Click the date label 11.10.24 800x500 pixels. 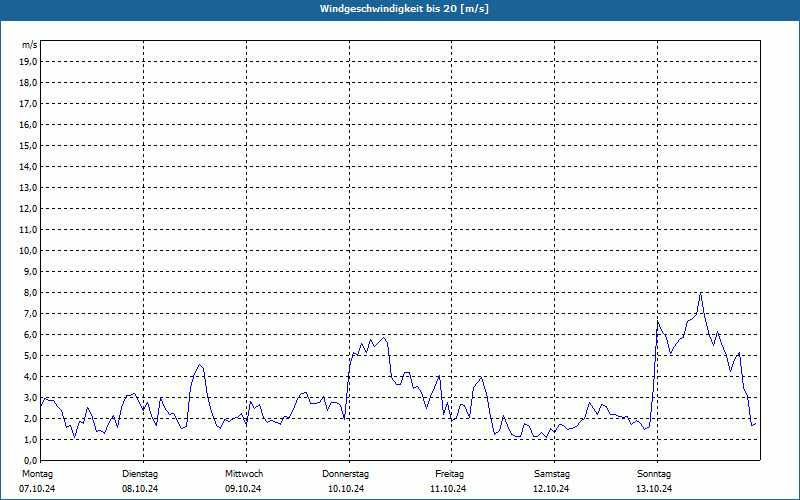(x=448, y=489)
